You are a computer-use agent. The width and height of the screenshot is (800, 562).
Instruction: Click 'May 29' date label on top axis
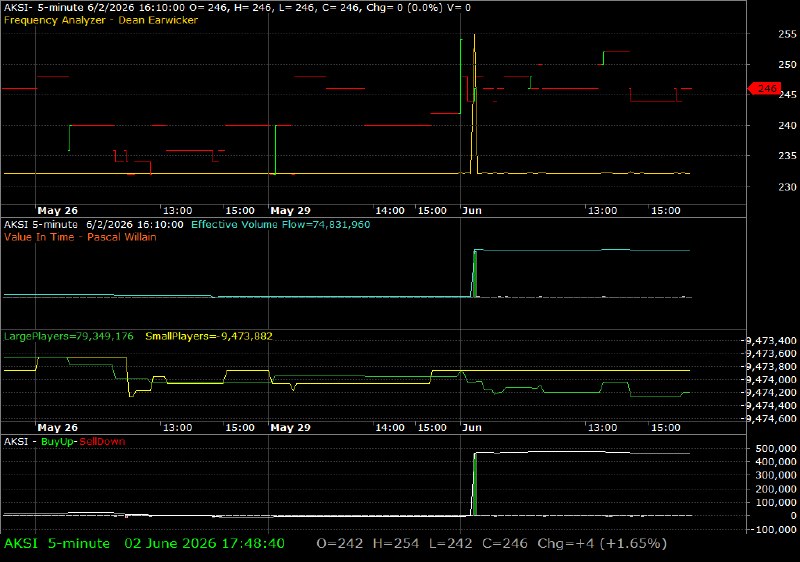pos(290,211)
